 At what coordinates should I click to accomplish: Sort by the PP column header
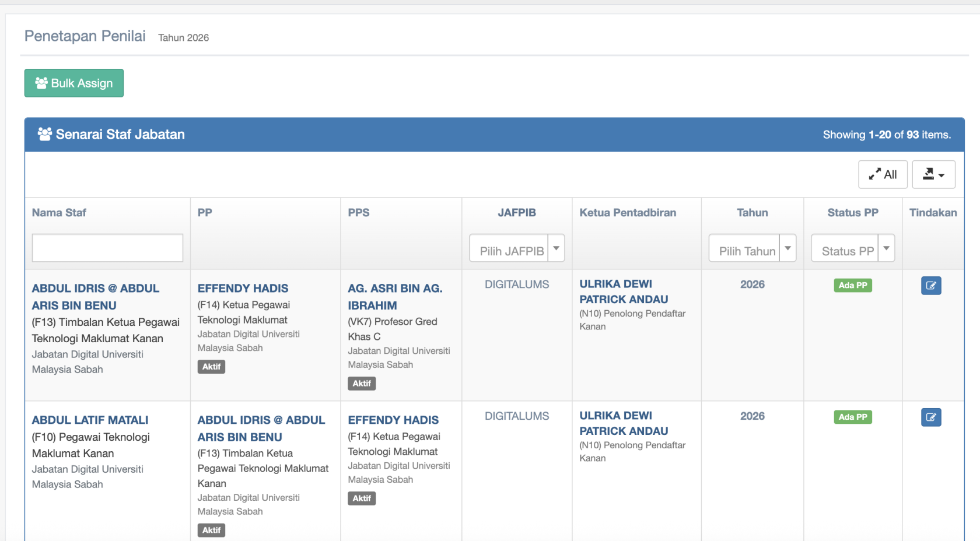point(205,213)
